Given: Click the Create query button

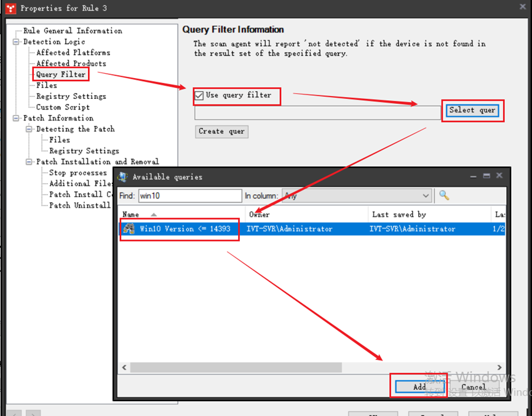Looking at the screenshot, I should 221,131.
